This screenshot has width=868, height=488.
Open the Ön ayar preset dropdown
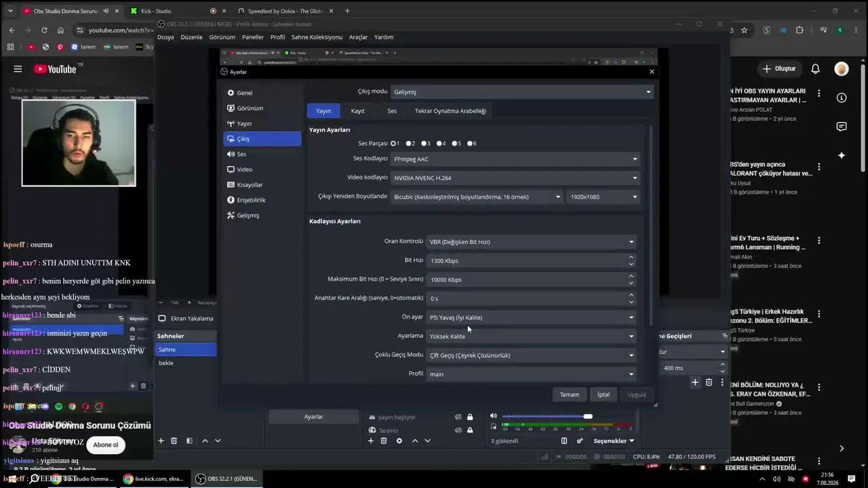[x=532, y=317]
